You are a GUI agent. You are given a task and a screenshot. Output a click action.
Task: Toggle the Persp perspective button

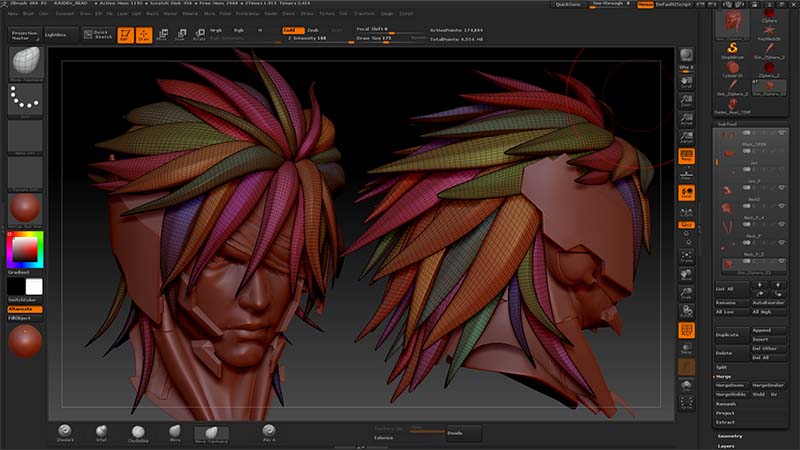[686, 156]
